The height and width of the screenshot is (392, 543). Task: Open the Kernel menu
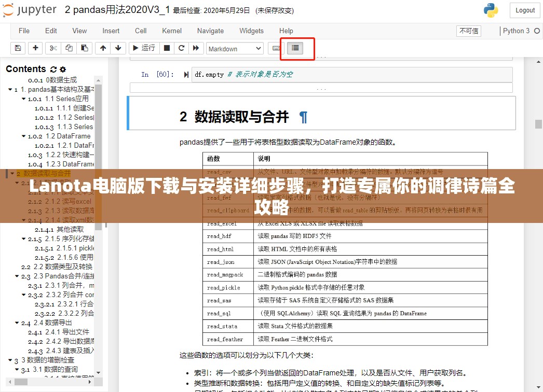(171, 31)
